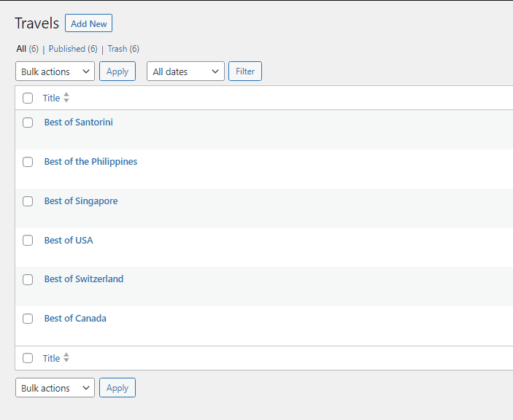Check the Best of Santorini row
This screenshot has width=513, height=420.
pos(28,122)
